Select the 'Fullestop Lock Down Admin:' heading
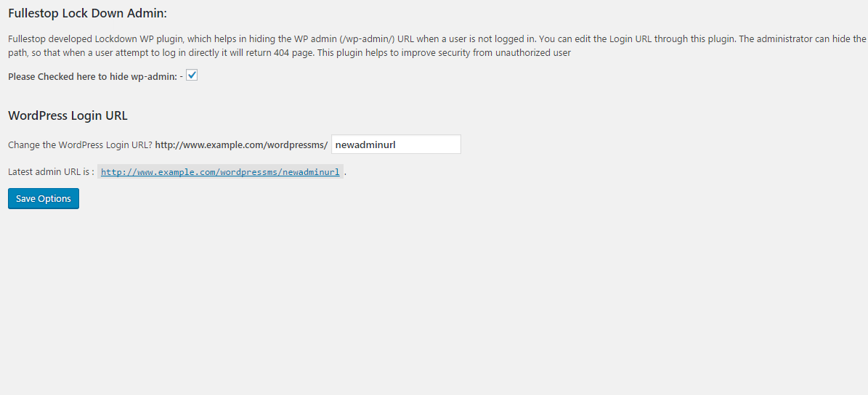This screenshot has width=868, height=395. coord(87,13)
